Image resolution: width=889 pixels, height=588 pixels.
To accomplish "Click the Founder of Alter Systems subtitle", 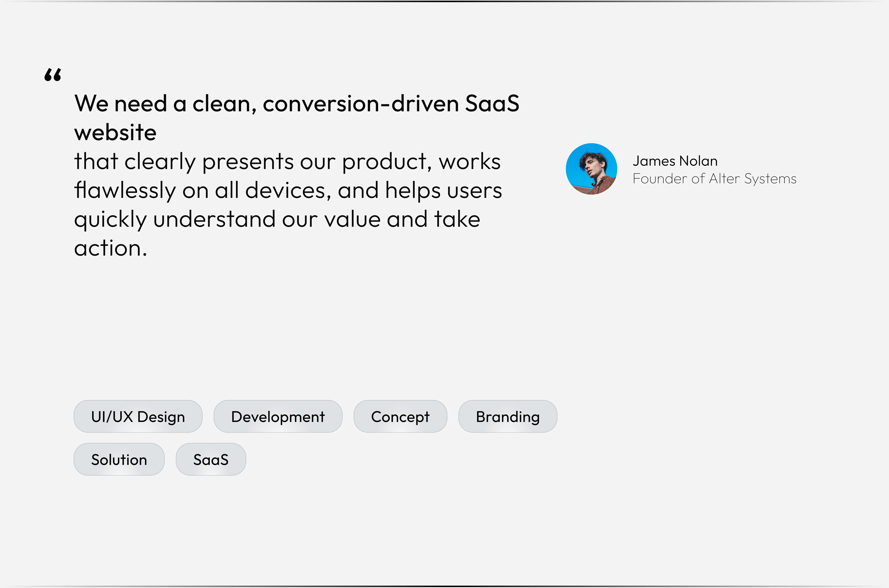I will pos(714,179).
